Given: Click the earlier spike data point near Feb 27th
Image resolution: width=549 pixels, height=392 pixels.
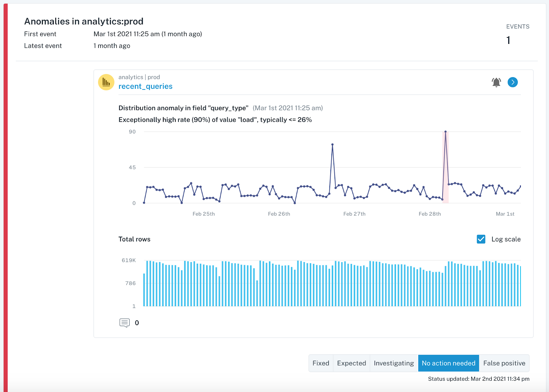Looking at the screenshot, I should (x=332, y=144).
